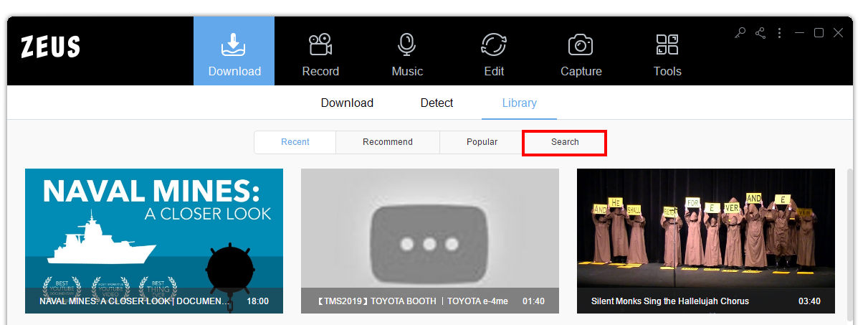Open the Download module in top bar

point(234,51)
